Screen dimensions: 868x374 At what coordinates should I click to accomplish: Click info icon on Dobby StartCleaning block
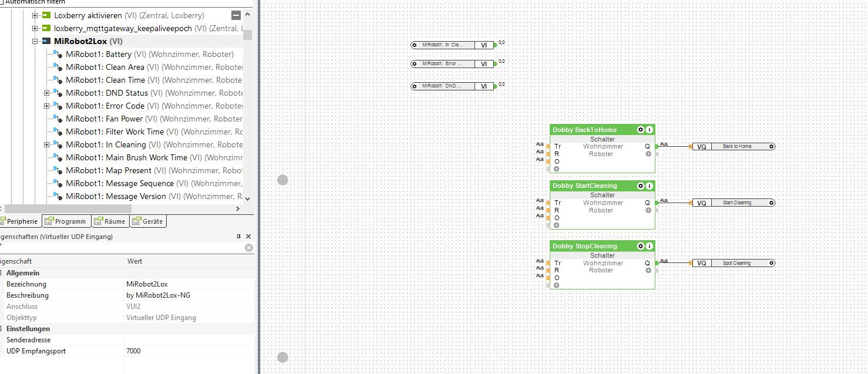click(x=650, y=186)
